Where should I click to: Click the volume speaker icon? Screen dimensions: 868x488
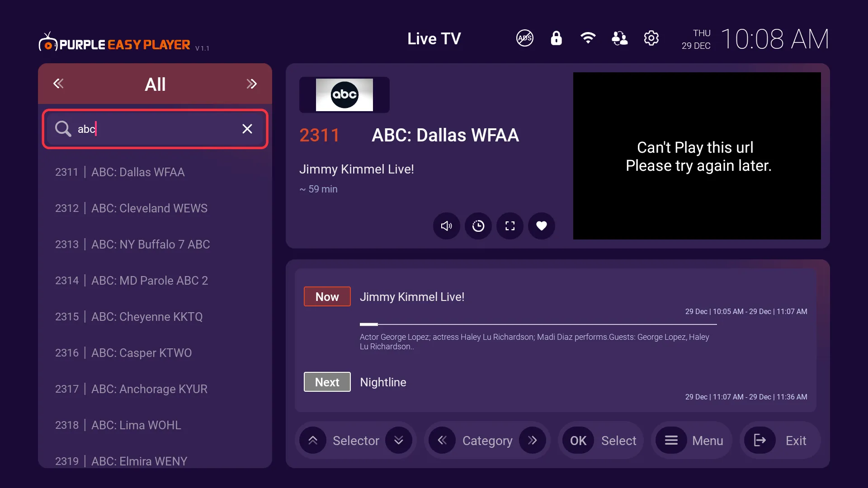(x=447, y=226)
